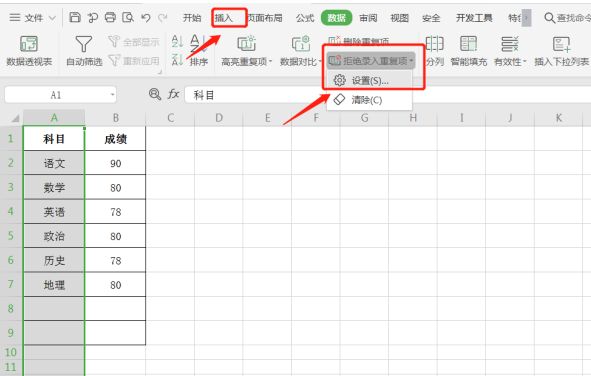591x376 pixels.
Task: Click the 智能填充 smart fill icon
Action: [x=469, y=51]
